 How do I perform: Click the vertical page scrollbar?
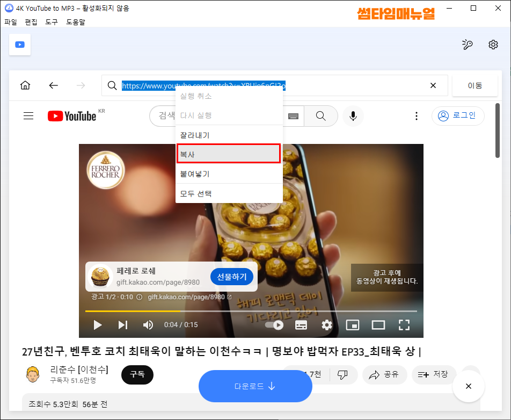coord(497,131)
